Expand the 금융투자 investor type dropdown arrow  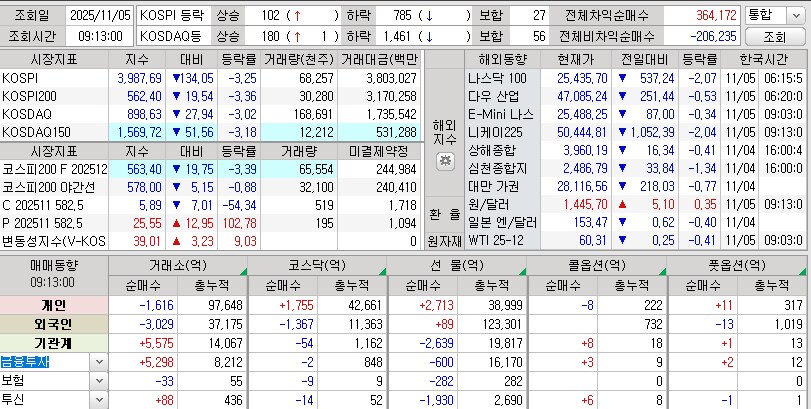point(99,362)
